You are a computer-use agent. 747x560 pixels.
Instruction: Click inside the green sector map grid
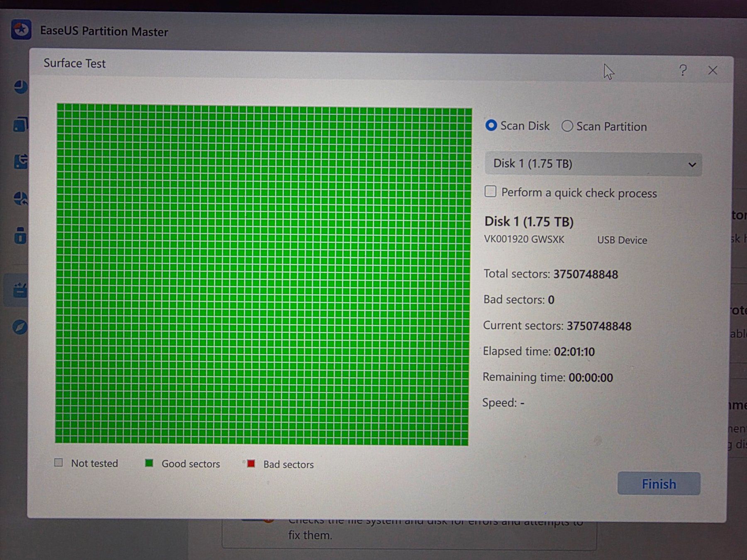263,275
